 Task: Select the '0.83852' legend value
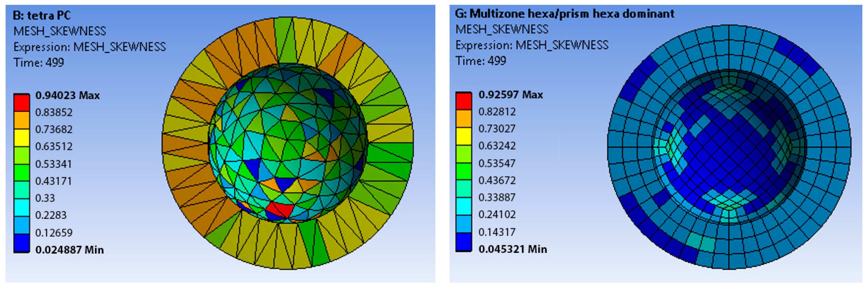click(54, 112)
